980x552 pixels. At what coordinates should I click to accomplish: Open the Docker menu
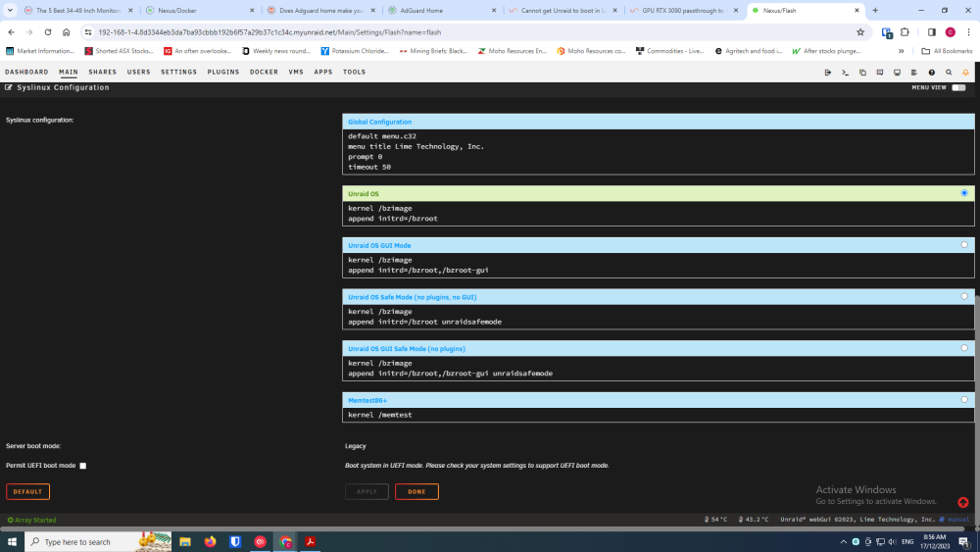click(x=264, y=72)
